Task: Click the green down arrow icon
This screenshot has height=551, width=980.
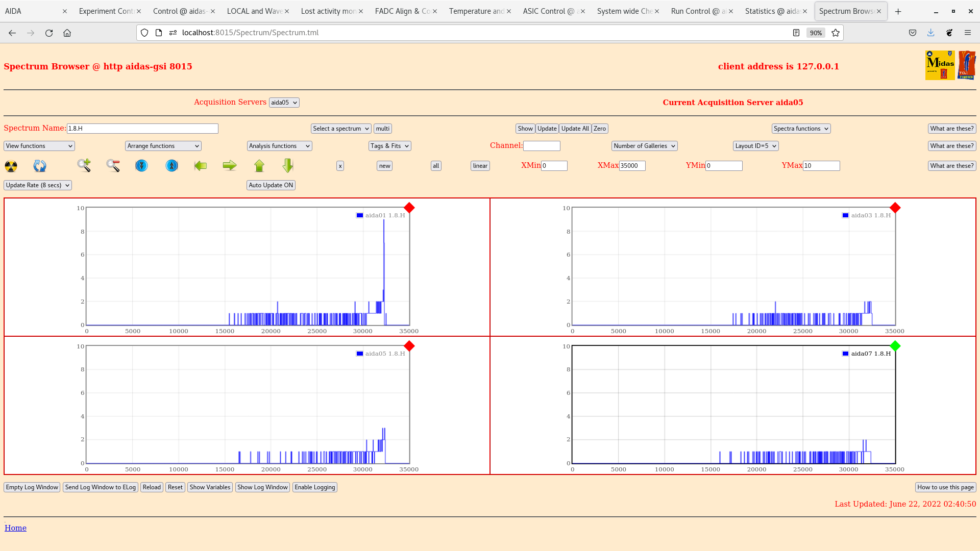Action: [288, 165]
